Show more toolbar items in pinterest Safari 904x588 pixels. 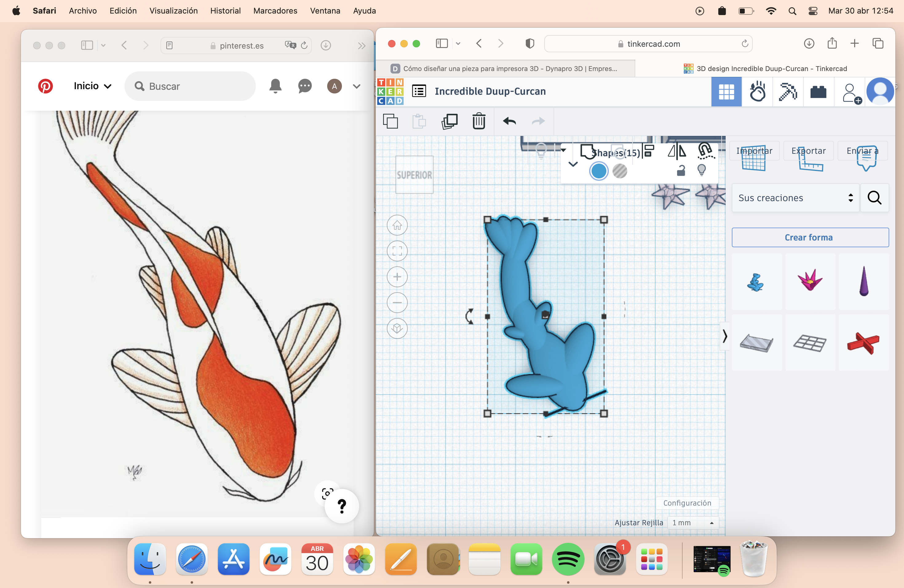coord(361,46)
